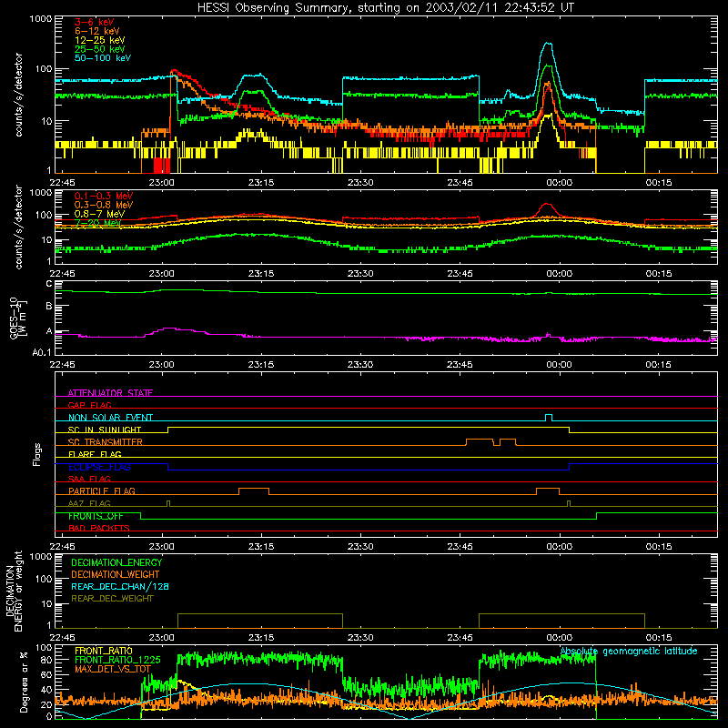Click the red 0.1-0.3 MeV bump near 00:00
Screen dimensions: 728x728
(x=548, y=205)
